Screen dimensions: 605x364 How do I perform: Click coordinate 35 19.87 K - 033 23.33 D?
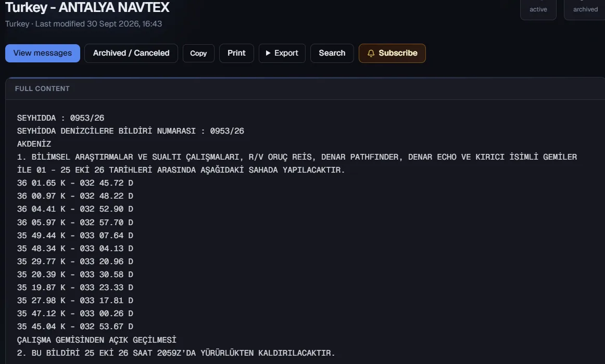tap(75, 288)
